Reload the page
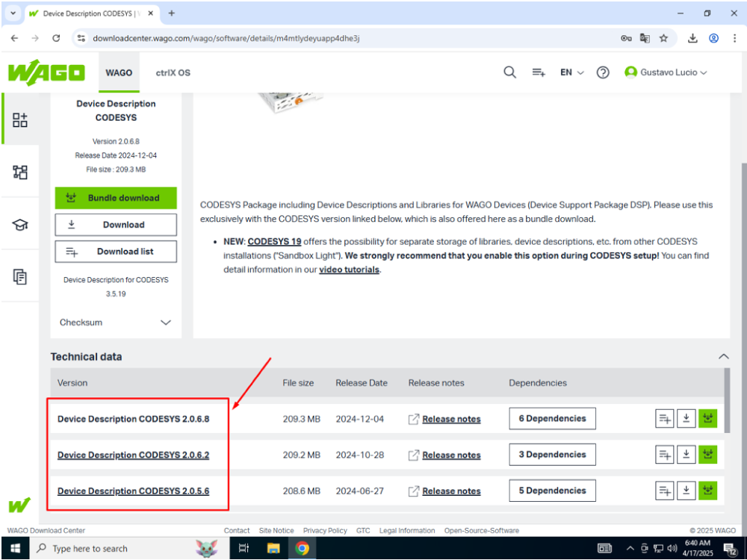This screenshot has width=747, height=560. click(56, 38)
